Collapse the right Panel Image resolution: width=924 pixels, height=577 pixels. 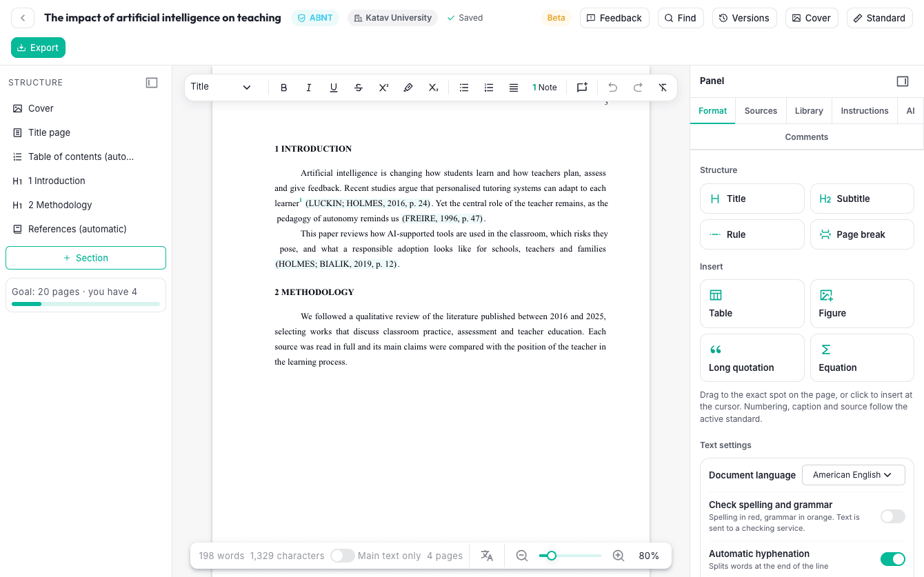[903, 81]
